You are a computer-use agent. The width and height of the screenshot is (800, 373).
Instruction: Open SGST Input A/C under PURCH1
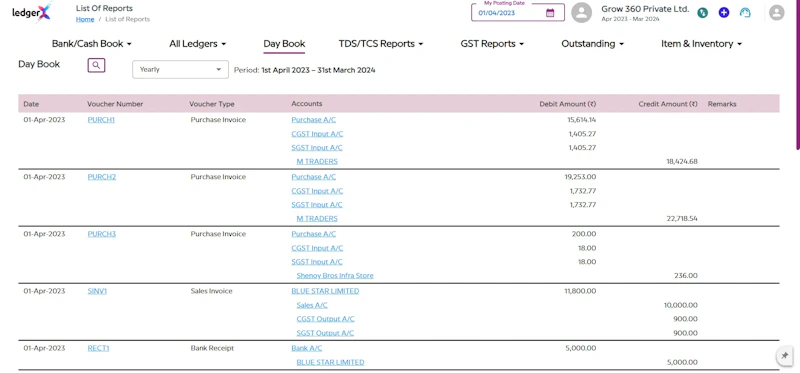(317, 148)
